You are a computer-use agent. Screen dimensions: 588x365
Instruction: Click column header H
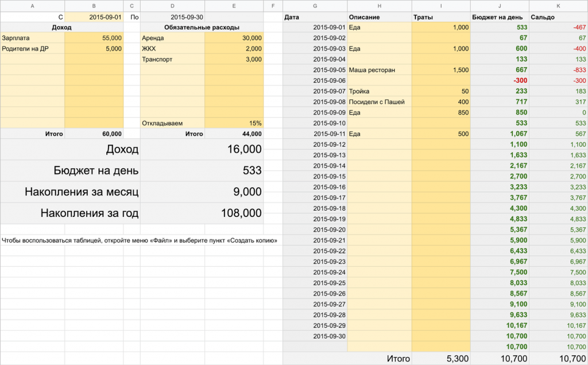tap(379, 6)
